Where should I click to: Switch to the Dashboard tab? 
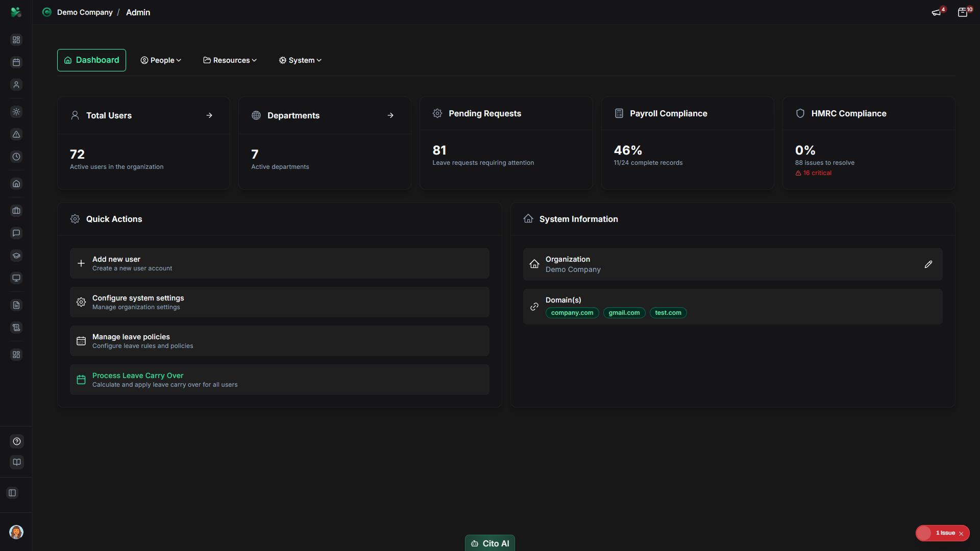[x=91, y=60]
